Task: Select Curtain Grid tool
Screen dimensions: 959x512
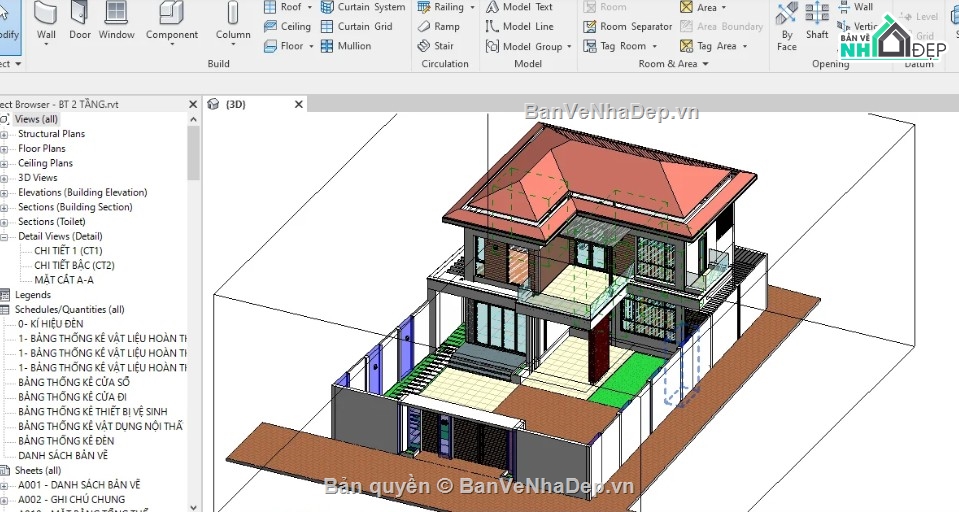Action: tap(357, 26)
